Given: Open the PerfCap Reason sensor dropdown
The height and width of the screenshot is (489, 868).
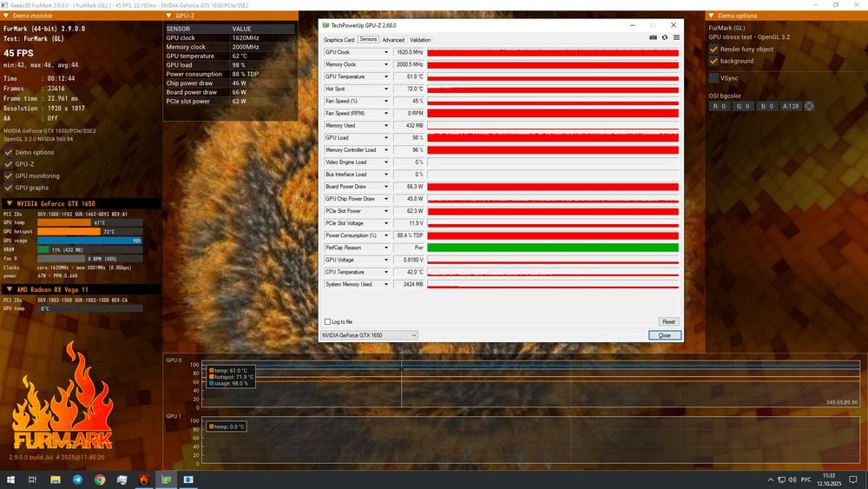Looking at the screenshot, I should coord(386,248).
